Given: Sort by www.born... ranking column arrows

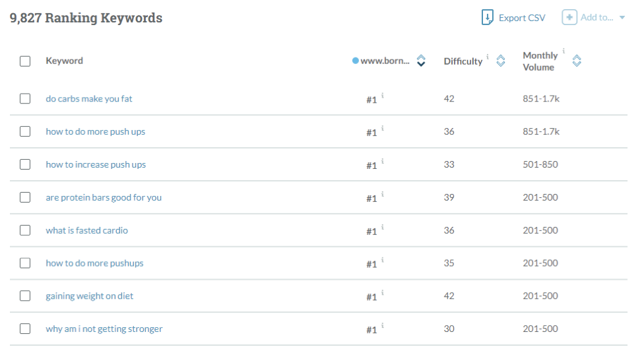Looking at the screenshot, I should (x=421, y=61).
